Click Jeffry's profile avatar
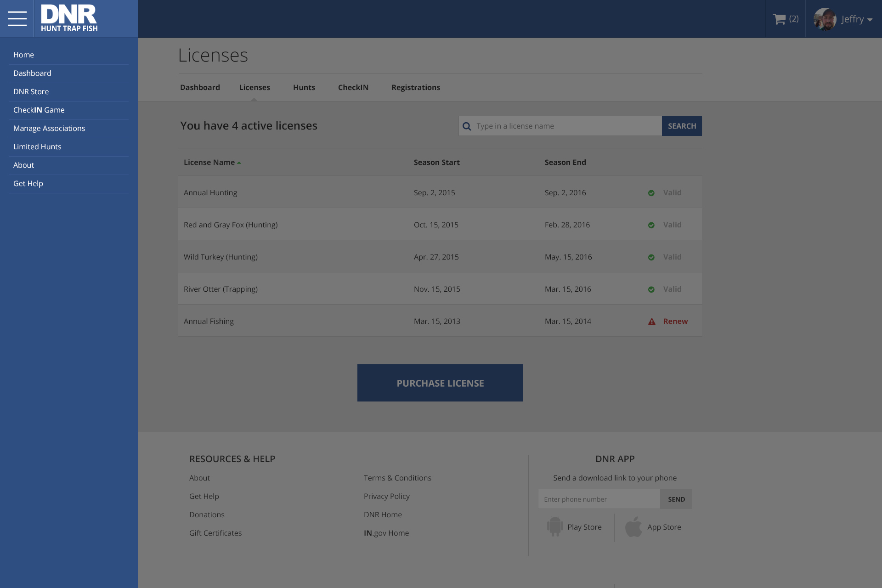882x588 pixels. tap(825, 19)
